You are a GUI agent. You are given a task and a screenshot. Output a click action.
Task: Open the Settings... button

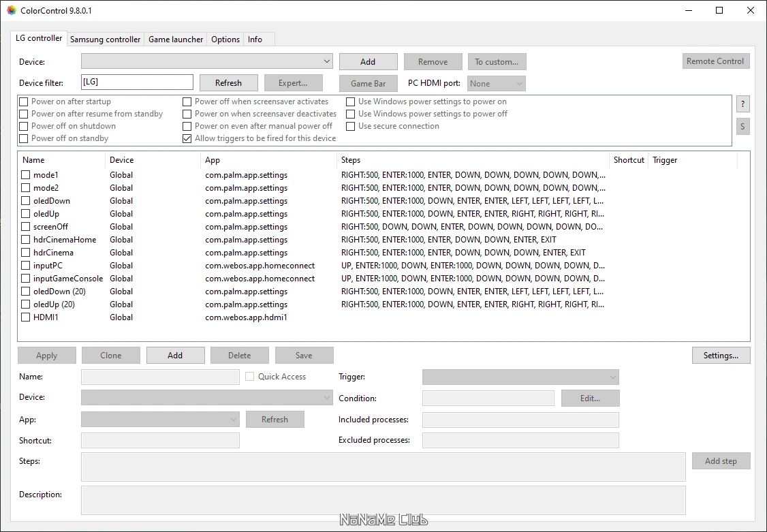tap(721, 356)
